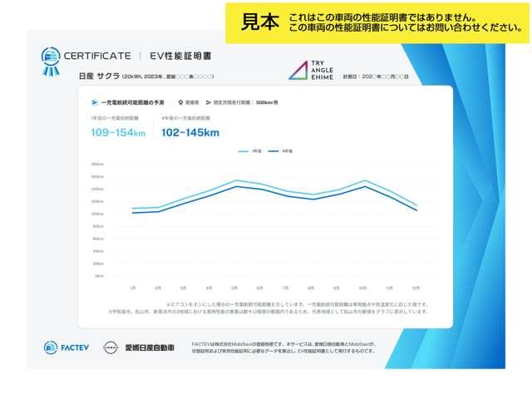The height and width of the screenshot is (399, 532).
Task: Click the 愛媛日産自動車 dealer name
Action: 150,347
